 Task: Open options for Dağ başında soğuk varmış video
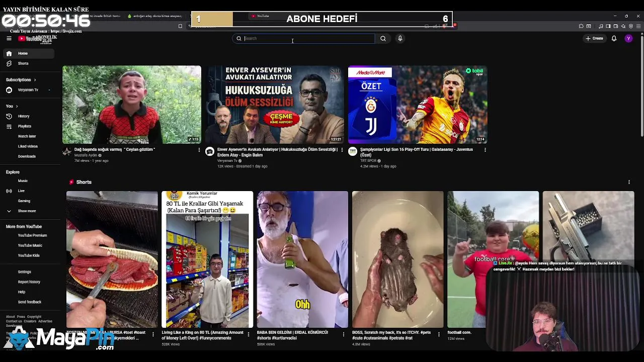click(199, 150)
